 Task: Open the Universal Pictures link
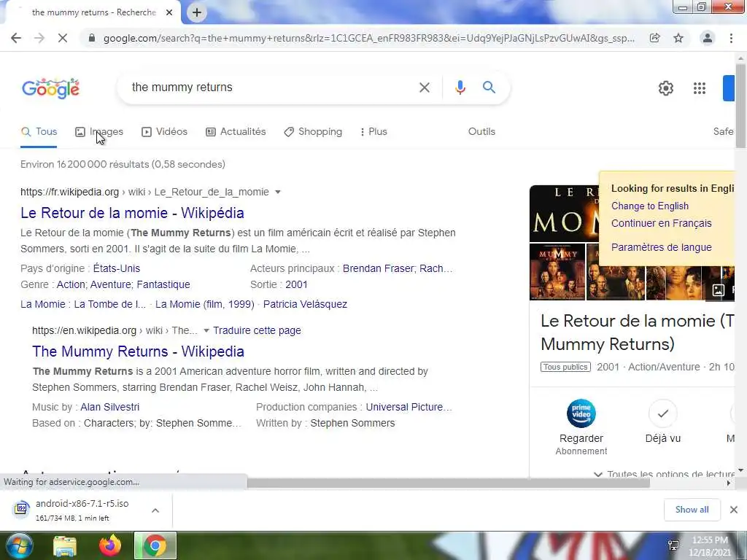(x=409, y=407)
